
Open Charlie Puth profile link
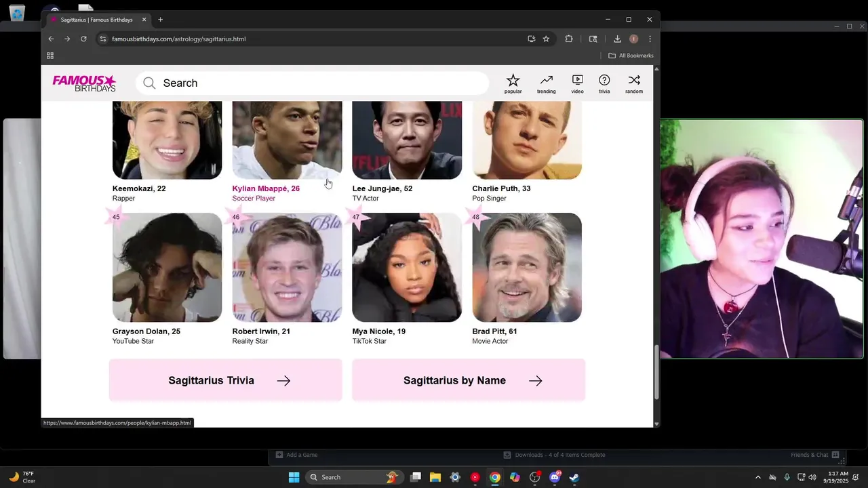pyautogui.click(x=501, y=188)
